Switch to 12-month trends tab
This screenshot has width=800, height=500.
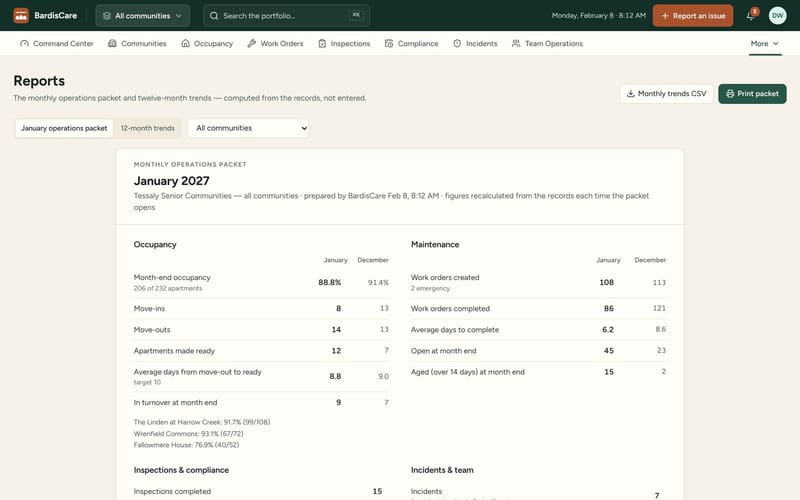pyautogui.click(x=147, y=128)
